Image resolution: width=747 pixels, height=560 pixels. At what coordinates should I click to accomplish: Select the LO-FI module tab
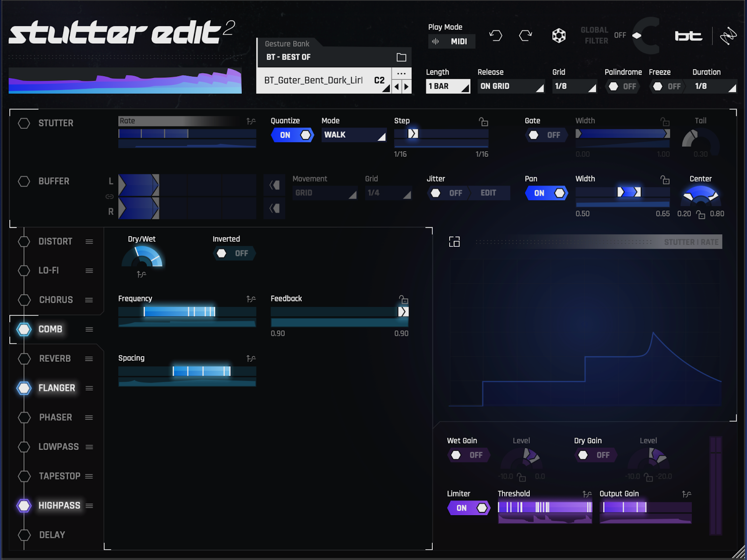coord(49,271)
